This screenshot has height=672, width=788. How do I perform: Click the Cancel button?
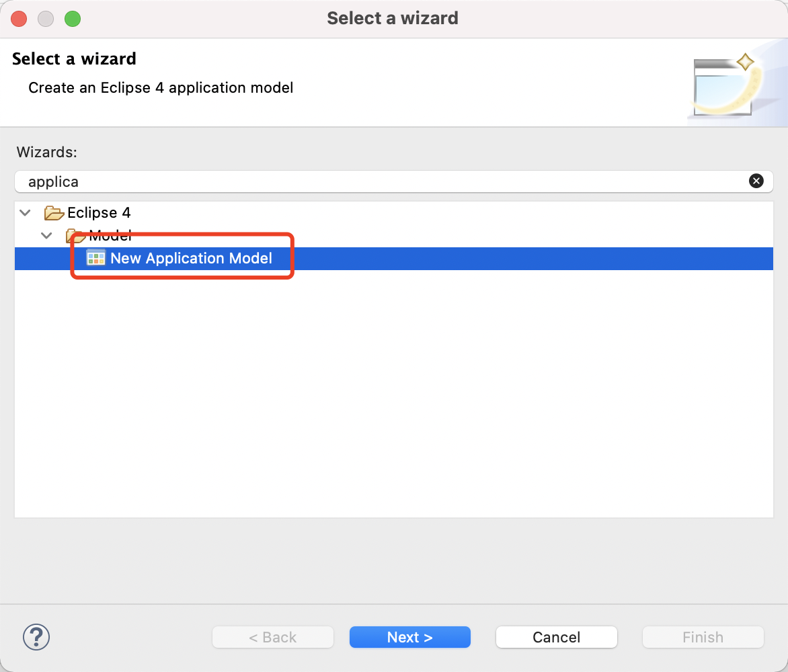point(556,637)
